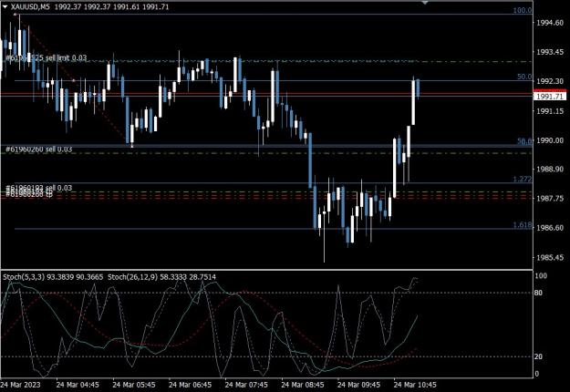Click the 24 Mar 05:45 time label
This screenshot has height=392, width=570.
point(134,385)
